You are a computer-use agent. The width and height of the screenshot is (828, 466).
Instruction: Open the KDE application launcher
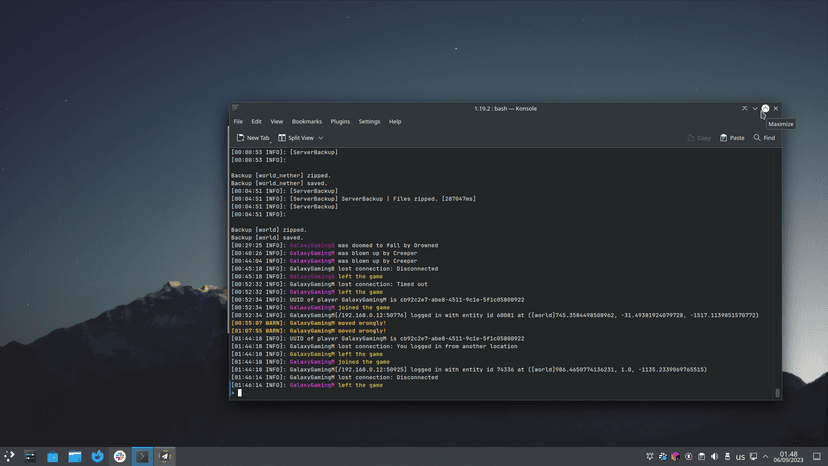pyautogui.click(x=9, y=457)
